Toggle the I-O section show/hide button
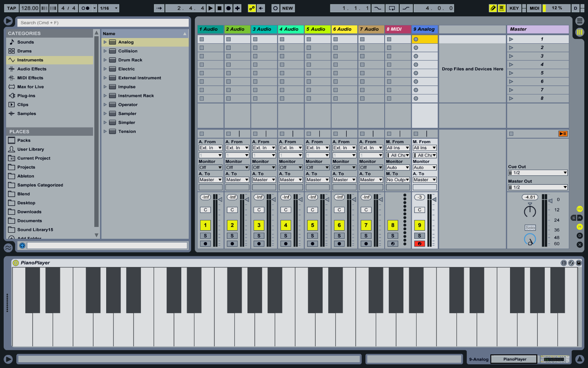 pos(579,209)
